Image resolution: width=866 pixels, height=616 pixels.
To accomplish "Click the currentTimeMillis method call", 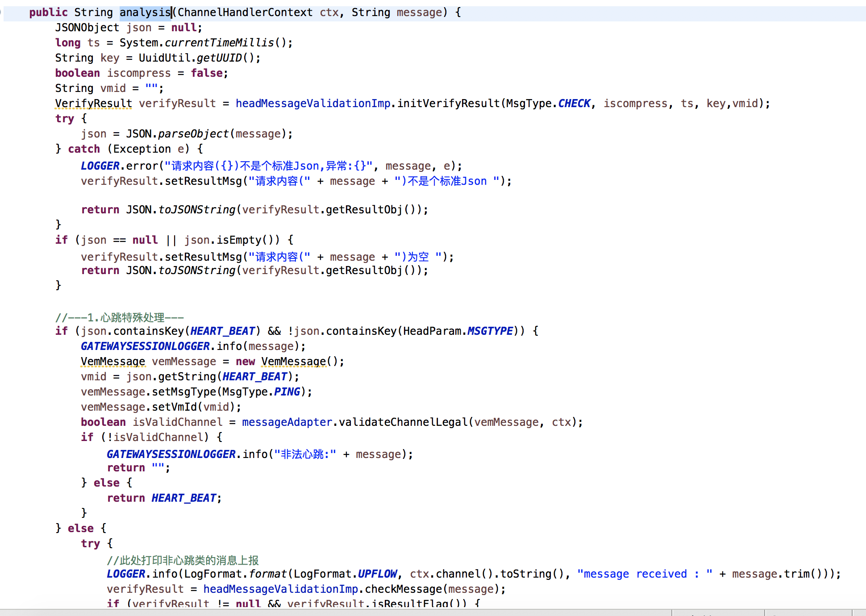I will 219,43.
